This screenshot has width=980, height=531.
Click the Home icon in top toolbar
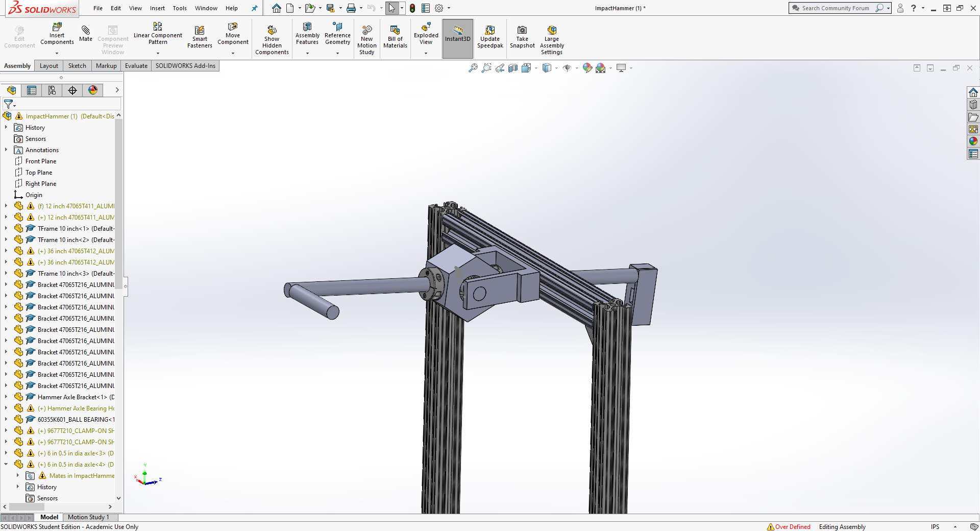[x=276, y=8]
